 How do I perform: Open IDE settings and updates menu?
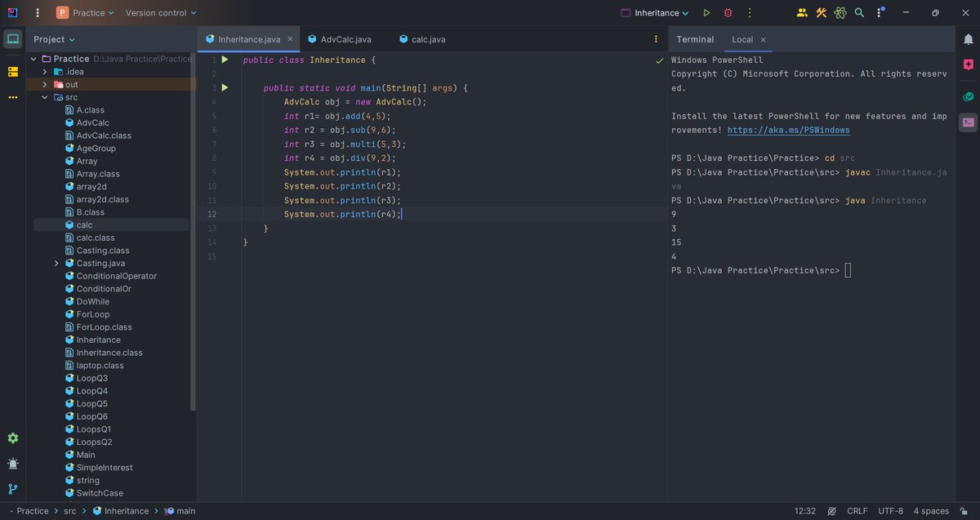[x=880, y=13]
